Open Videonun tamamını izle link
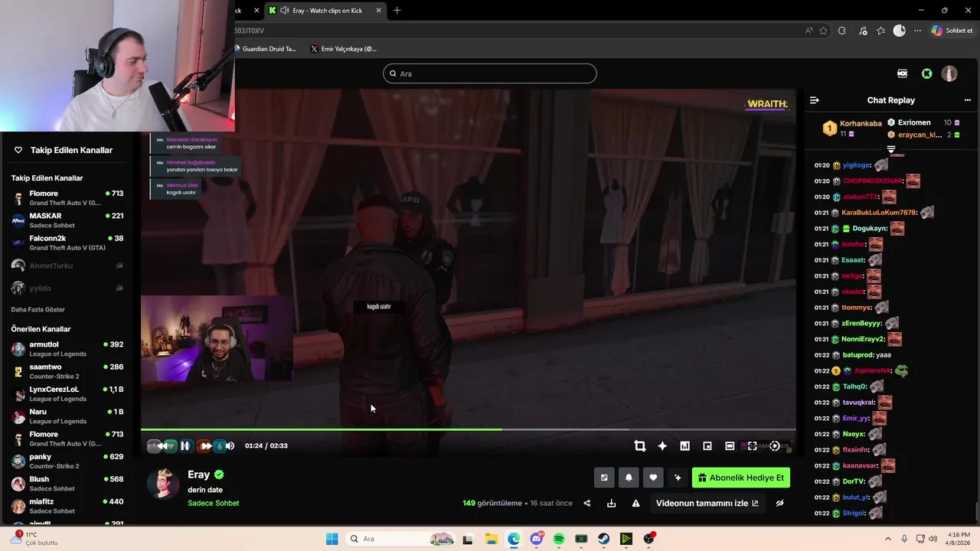Image resolution: width=980 pixels, height=551 pixels. tap(707, 504)
